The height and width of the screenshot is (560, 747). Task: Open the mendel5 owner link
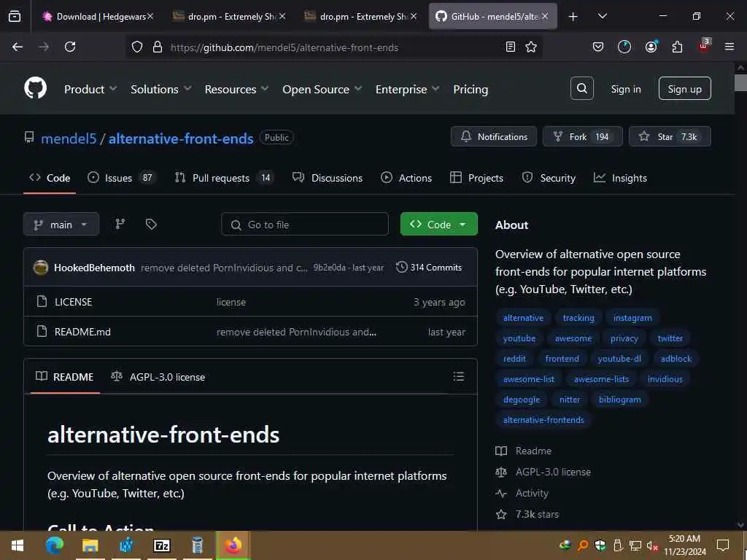69,139
